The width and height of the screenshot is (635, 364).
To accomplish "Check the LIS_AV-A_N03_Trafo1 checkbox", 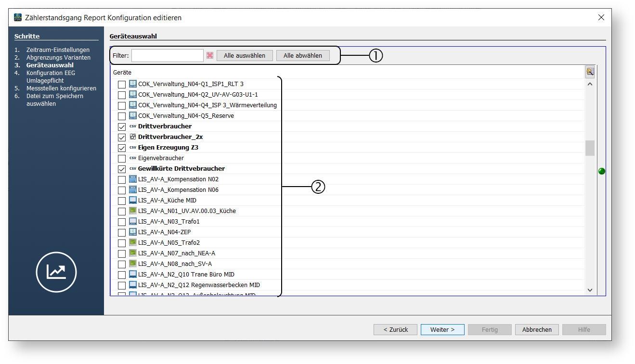I will click(122, 222).
